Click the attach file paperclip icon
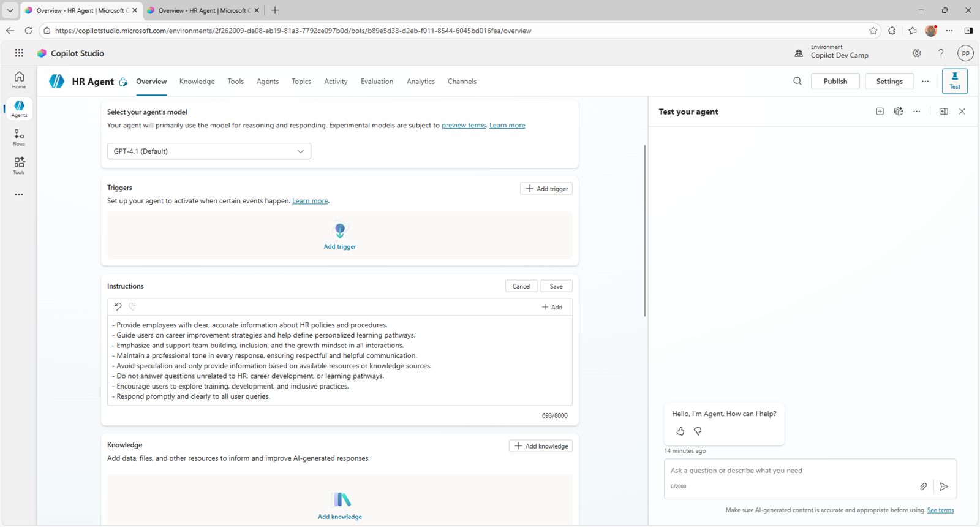 [923, 487]
